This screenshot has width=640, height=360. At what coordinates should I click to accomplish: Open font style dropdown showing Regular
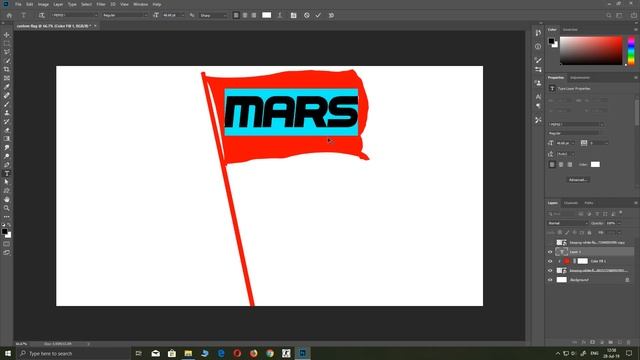125,15
